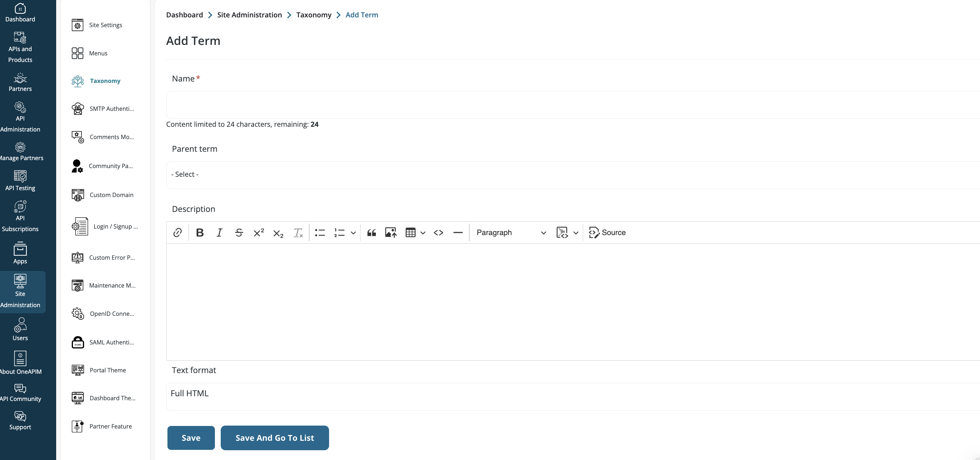Expand the table insert dropdown
This screenshot has width=980, height=460.
[423, 233]
